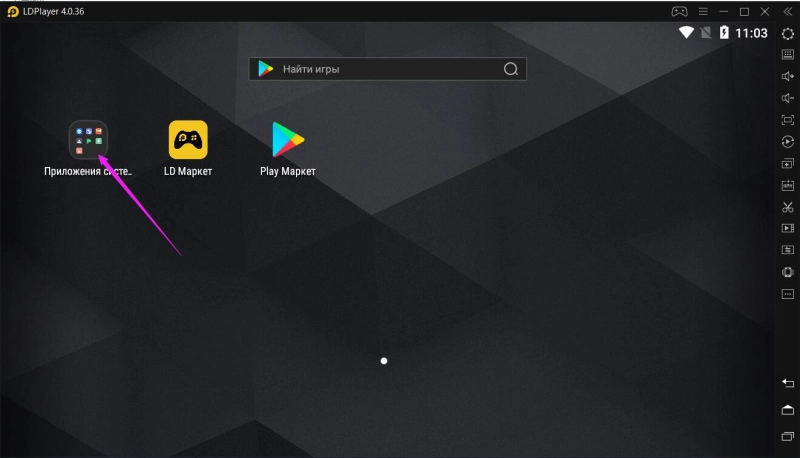This screenshot has width=800, height=458.
Task: Start video recording from sidebar
Action: coord(788,228)
